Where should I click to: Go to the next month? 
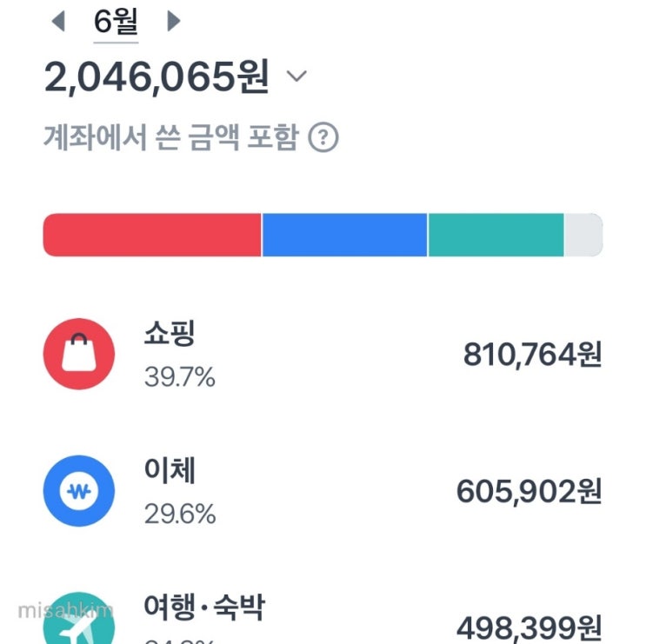173,21
